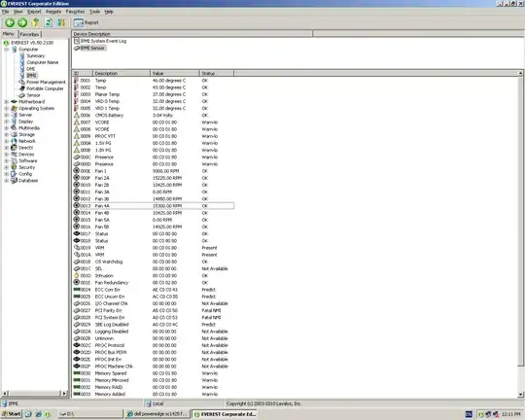Click the EVEREST v5.50.2100 root icon
The image size is (525, 420).
(6, 43)
